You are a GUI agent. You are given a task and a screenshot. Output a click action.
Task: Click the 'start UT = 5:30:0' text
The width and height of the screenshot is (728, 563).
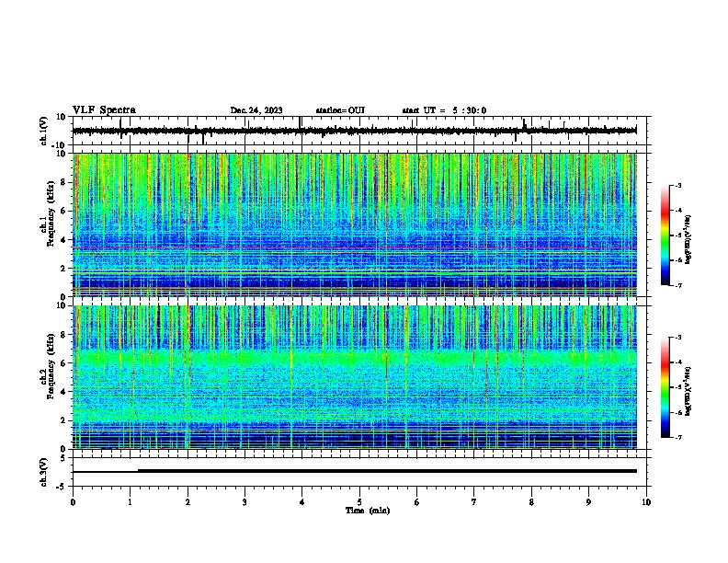(444, 110)
